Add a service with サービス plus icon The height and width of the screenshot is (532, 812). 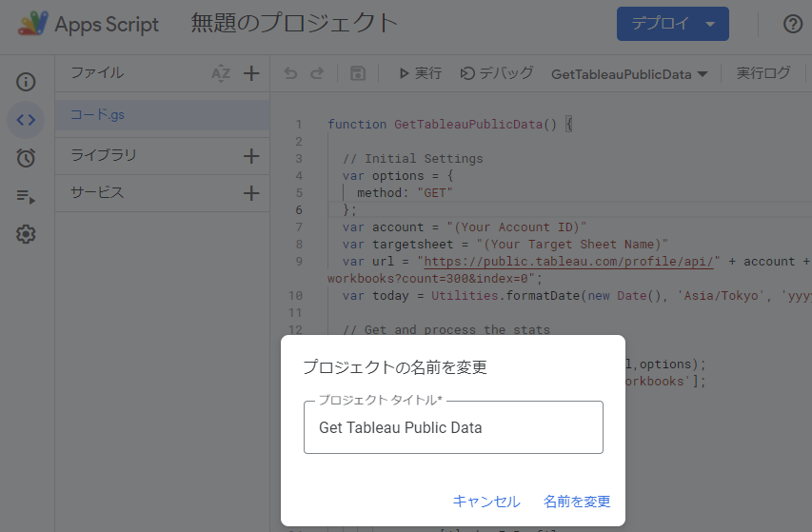coord(251,193)
